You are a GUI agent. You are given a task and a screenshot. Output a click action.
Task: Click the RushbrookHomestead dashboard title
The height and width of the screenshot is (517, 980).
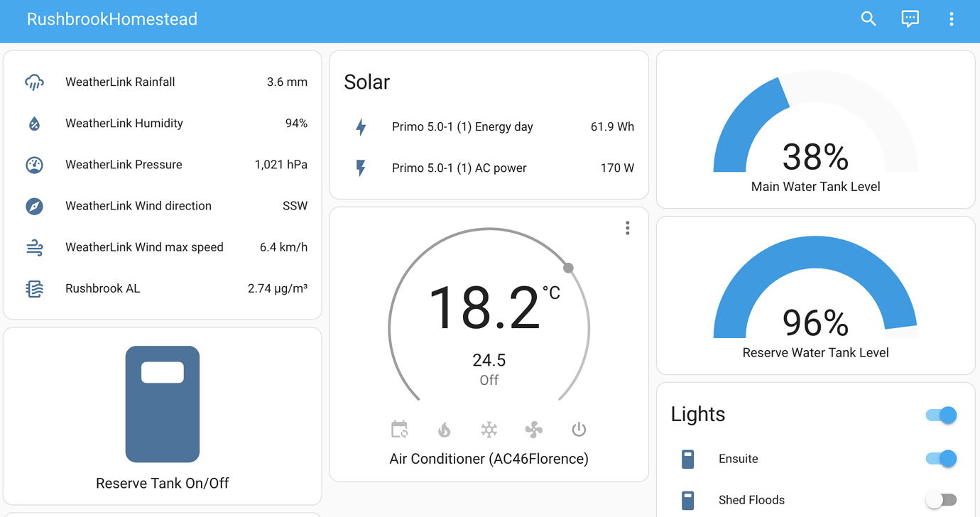pos(111,19)
